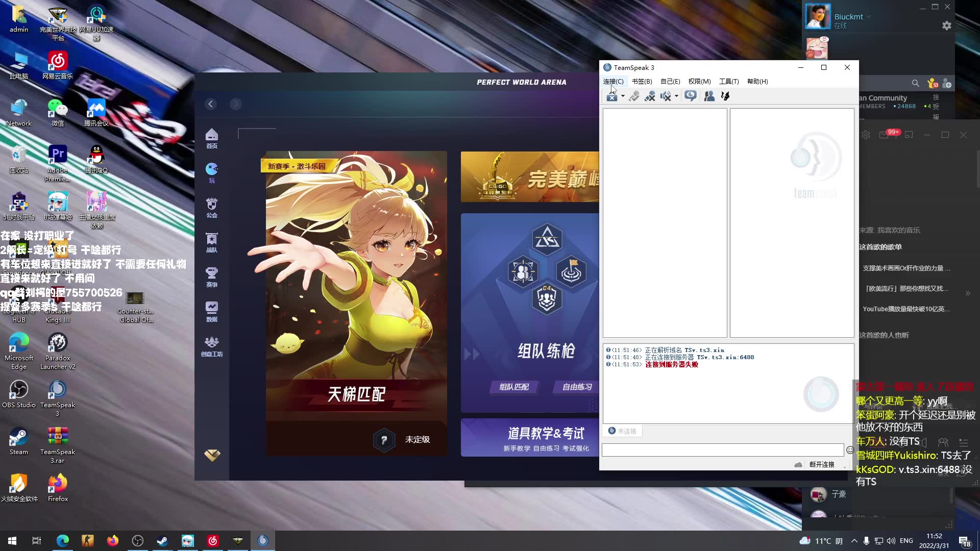Click the 连接到服务器失败 log line
The height and width of the screenshot is (551, 980).
[671, 364]
